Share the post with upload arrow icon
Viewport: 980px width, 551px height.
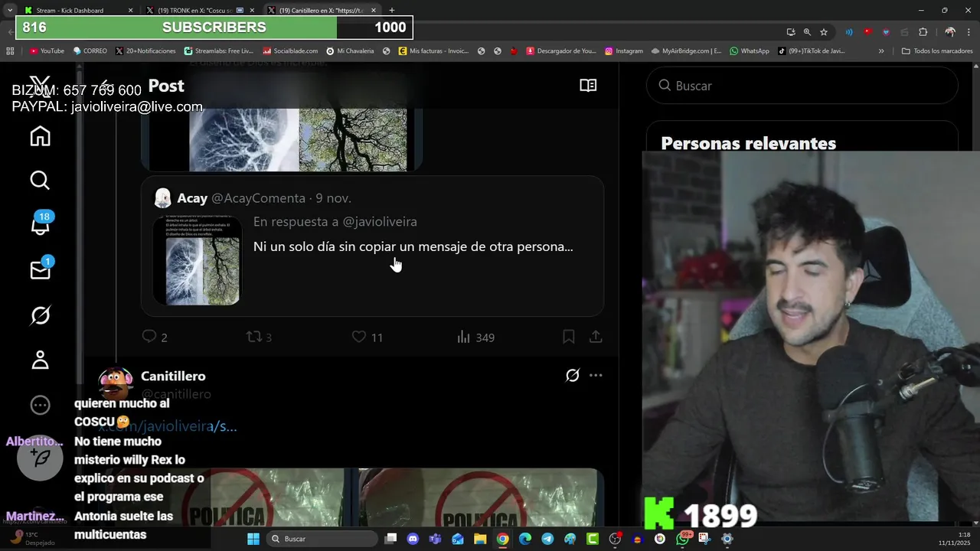(x=596, y=337)
